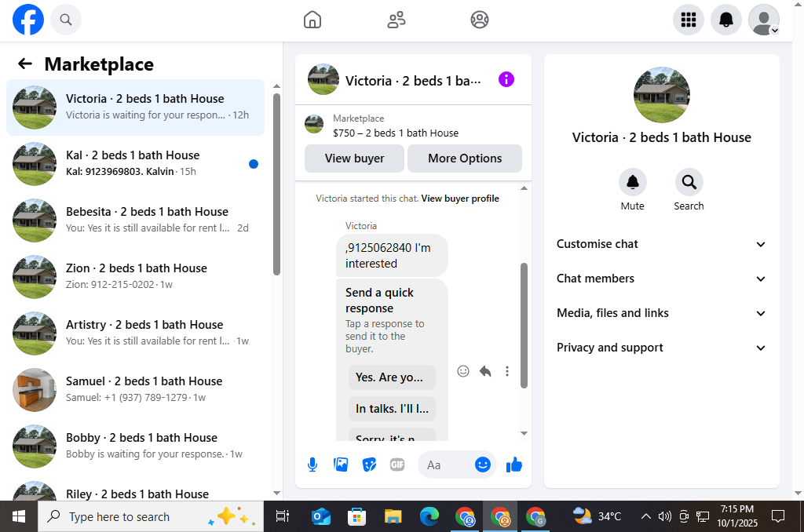This screenshot has width=804, height=532.
Task: Expand the Privacy and support section
Action: (661, 348)
